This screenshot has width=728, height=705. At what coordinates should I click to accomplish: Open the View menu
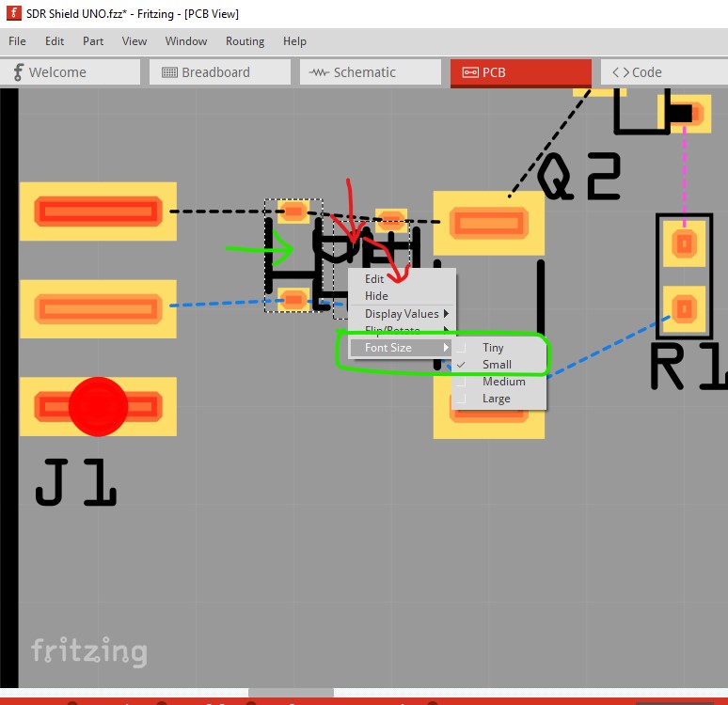[135, 41]
